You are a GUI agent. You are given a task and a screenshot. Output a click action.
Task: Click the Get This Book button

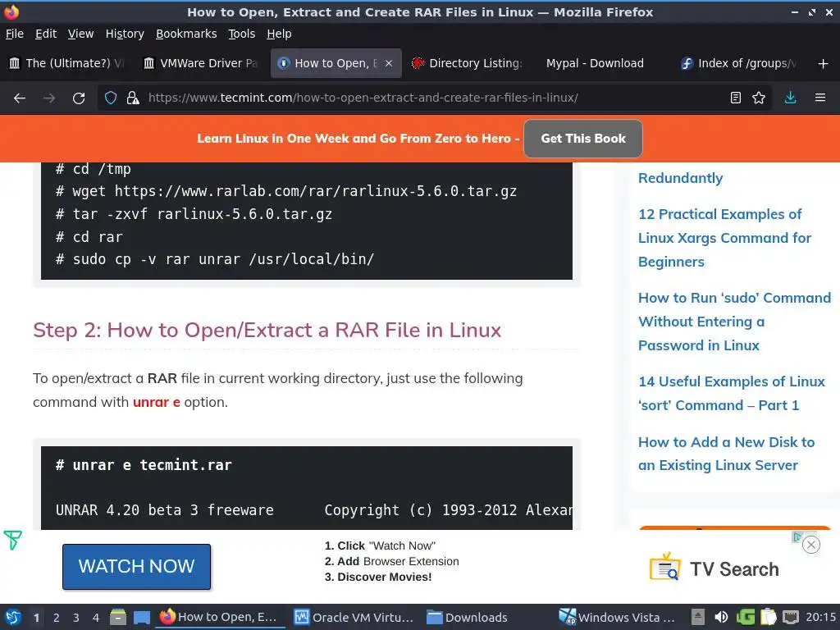point(583,139)
